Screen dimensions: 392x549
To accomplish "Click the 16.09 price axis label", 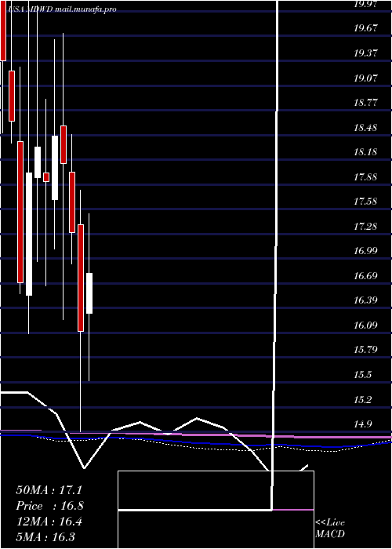I will pyautogui.click(x=365, y=325).
